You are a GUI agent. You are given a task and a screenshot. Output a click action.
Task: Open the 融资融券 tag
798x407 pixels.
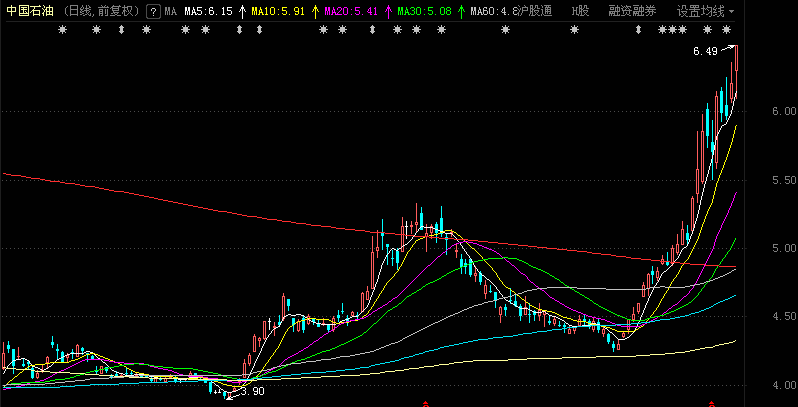(x=632, y=11)
